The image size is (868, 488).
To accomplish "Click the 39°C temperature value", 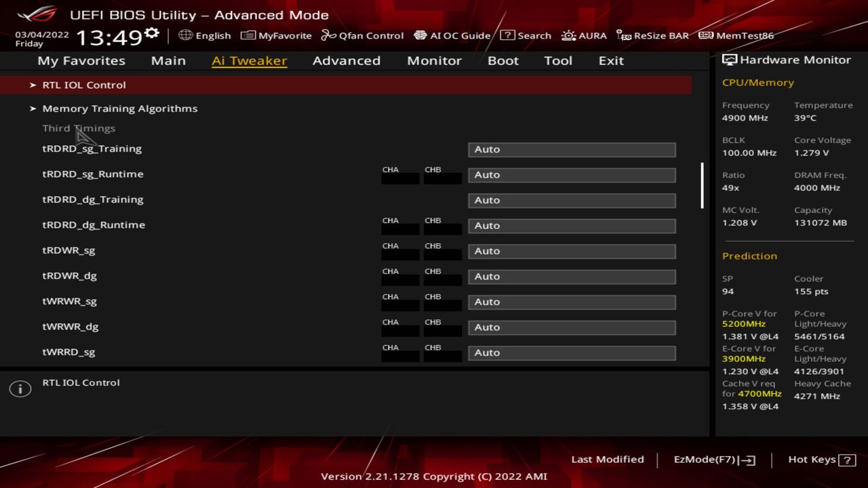I will [x=806, y=118].
